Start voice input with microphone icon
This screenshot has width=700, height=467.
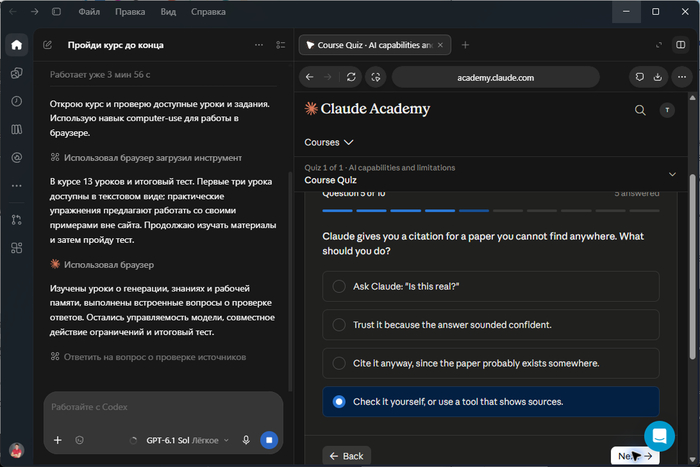point(246,440)
